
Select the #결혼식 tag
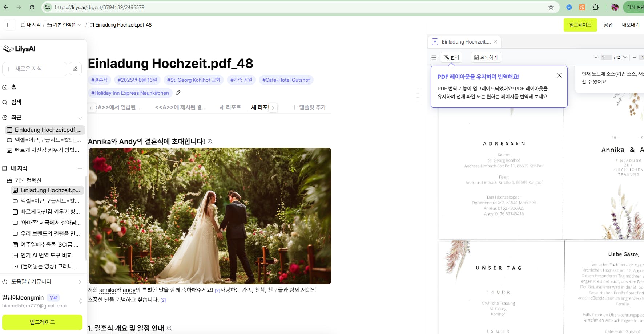100,80
